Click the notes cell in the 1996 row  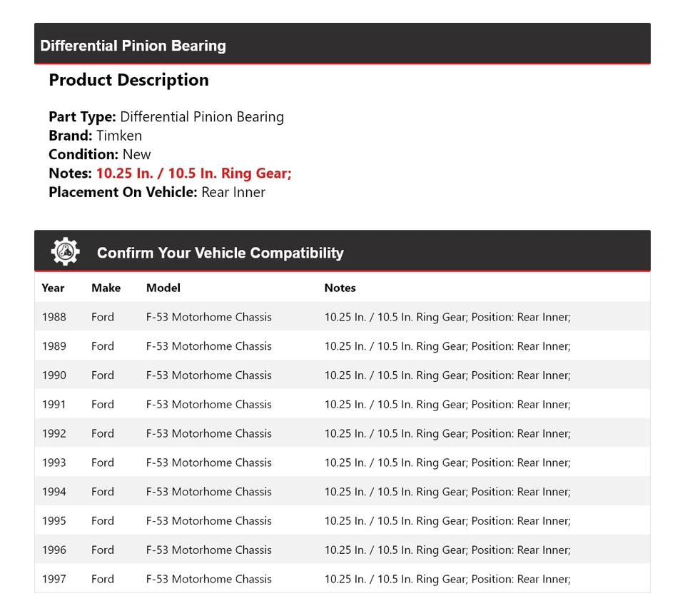pos(447,550)
